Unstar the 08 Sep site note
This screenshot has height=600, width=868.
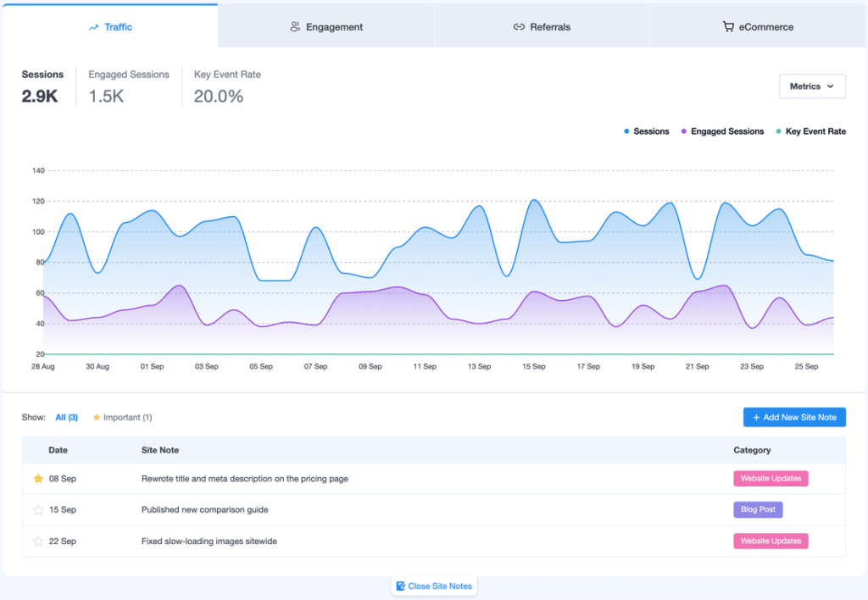tap(38, 478)
